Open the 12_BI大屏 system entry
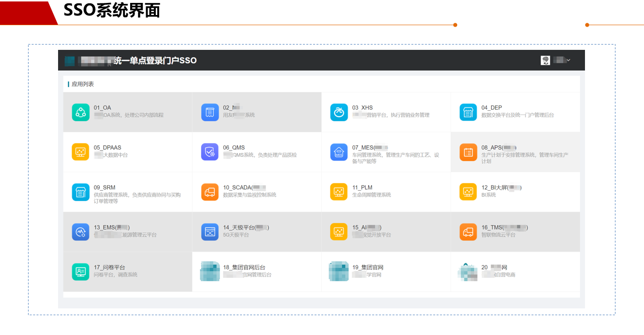644x335 pixels. (x=501, y=187)
